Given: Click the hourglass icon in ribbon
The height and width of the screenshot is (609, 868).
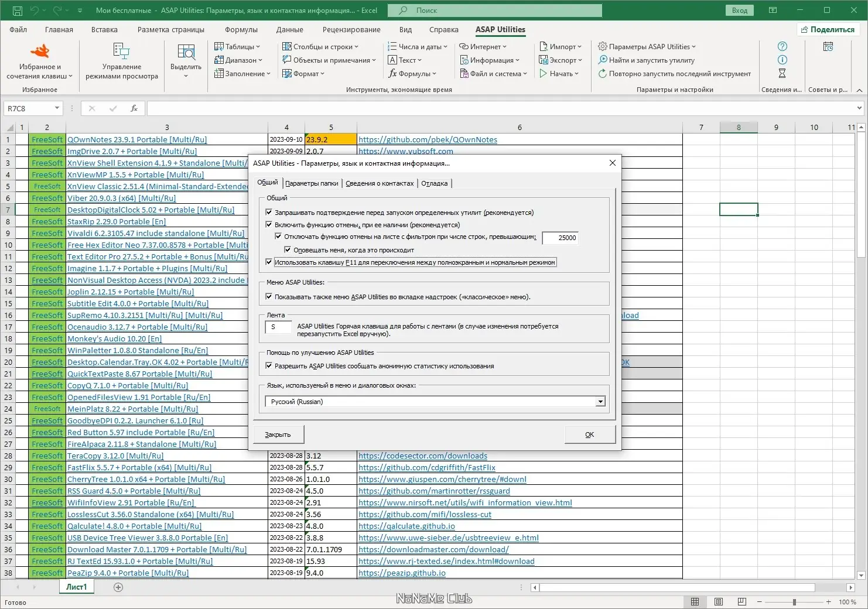Looking at the screenshot, I should (x=782, y=73).
